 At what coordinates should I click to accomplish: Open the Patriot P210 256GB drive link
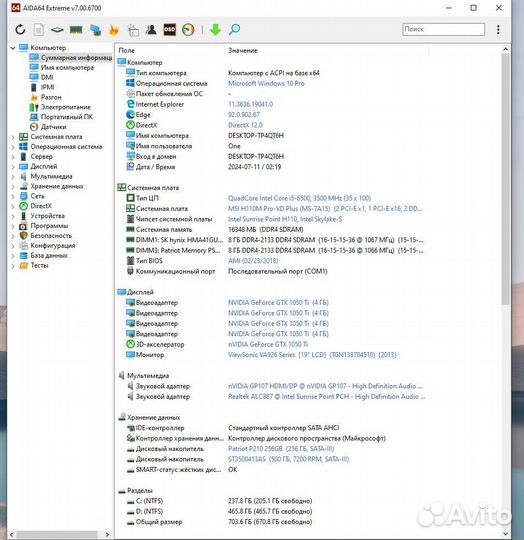coord(281,449)
